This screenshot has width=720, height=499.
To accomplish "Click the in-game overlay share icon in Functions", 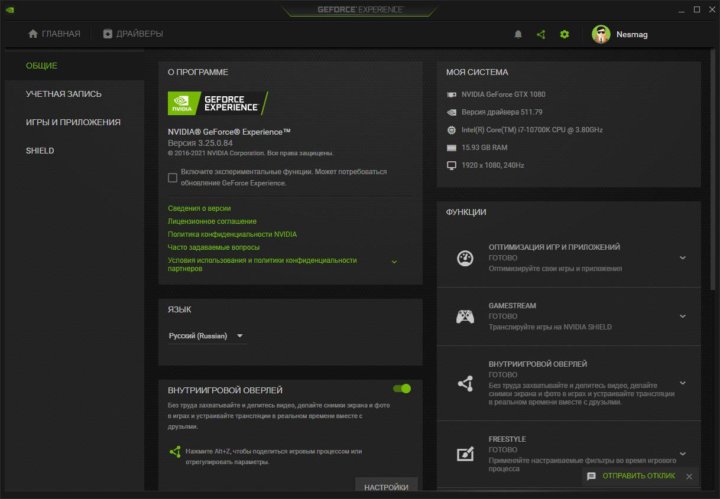I will pyautogui.click(x=464, y=383).
